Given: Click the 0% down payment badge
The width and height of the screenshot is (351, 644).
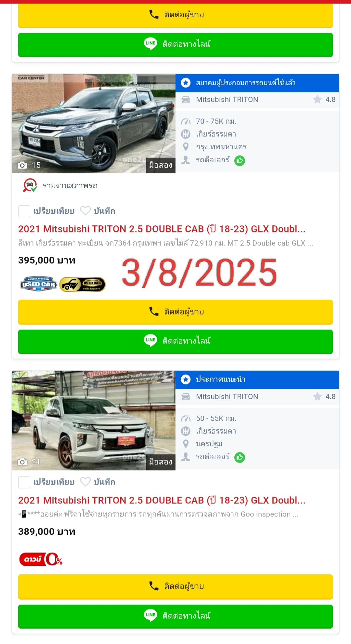Looking at the screenshot, I should 41,559.
